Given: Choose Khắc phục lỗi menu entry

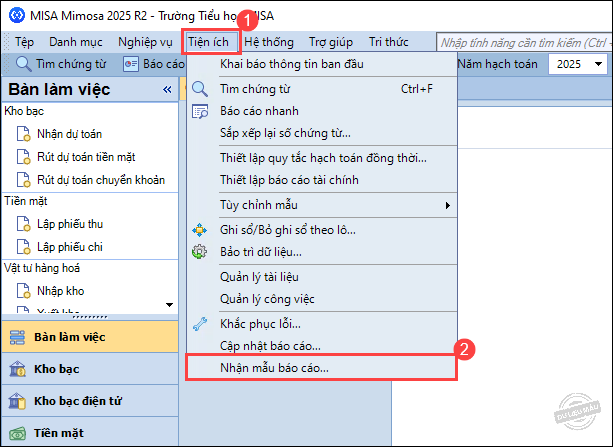Looking at the screenshot, I should coord(322,324).
